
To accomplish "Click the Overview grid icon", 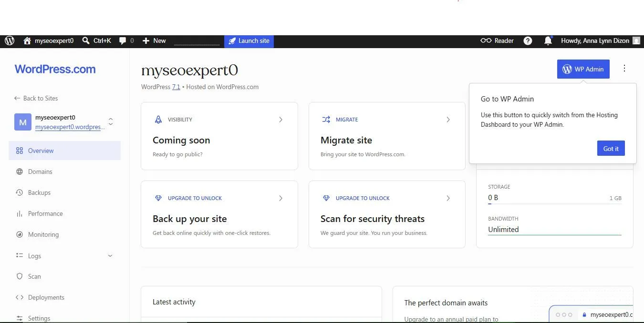I will (20, 151).
